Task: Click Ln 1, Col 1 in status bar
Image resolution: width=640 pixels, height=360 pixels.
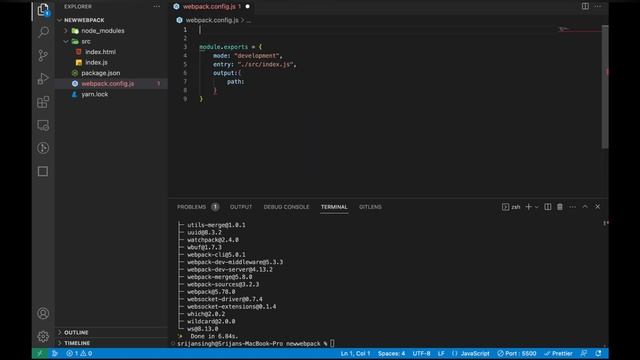Action: 355,353
